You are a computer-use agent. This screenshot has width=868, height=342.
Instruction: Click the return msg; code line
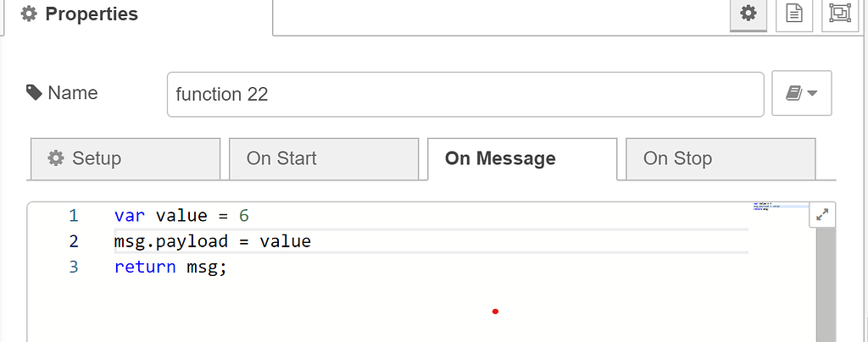(171, 268)
